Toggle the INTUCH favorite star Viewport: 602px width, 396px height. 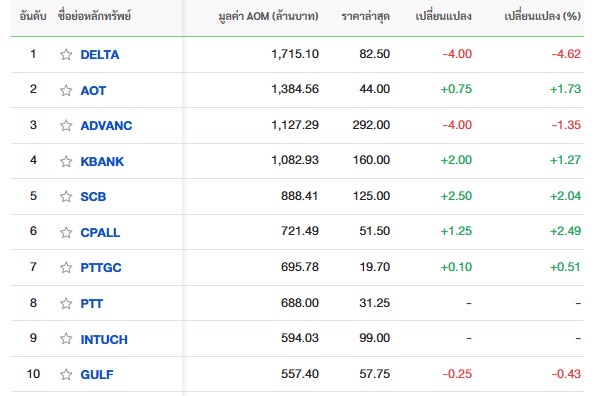coord(66,339)
